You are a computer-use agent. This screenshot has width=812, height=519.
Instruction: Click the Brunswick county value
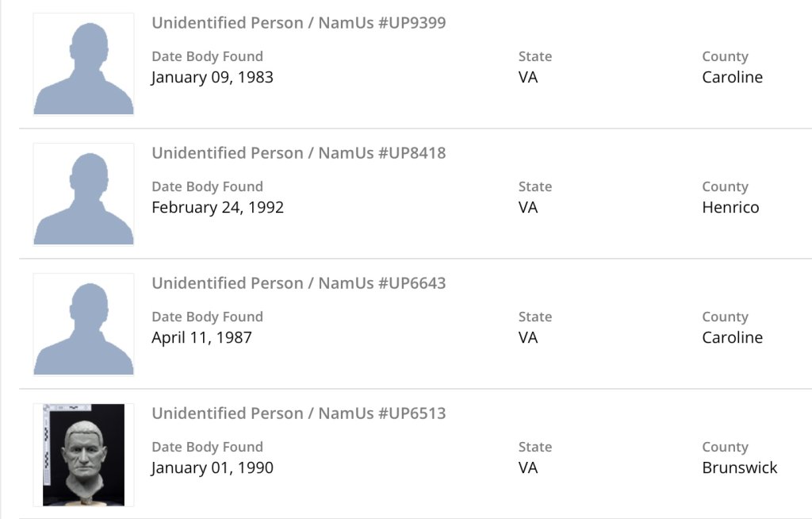pos(739,467)
